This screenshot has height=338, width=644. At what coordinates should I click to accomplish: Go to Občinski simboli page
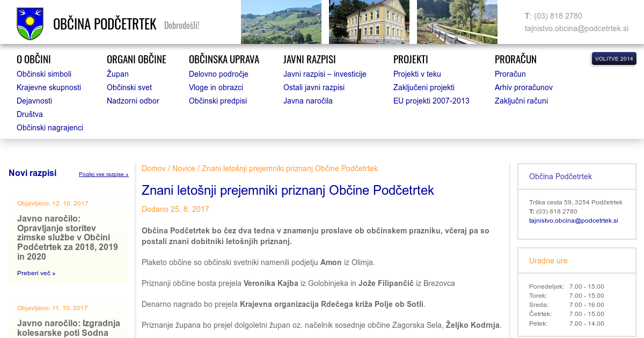pos(44,74)
